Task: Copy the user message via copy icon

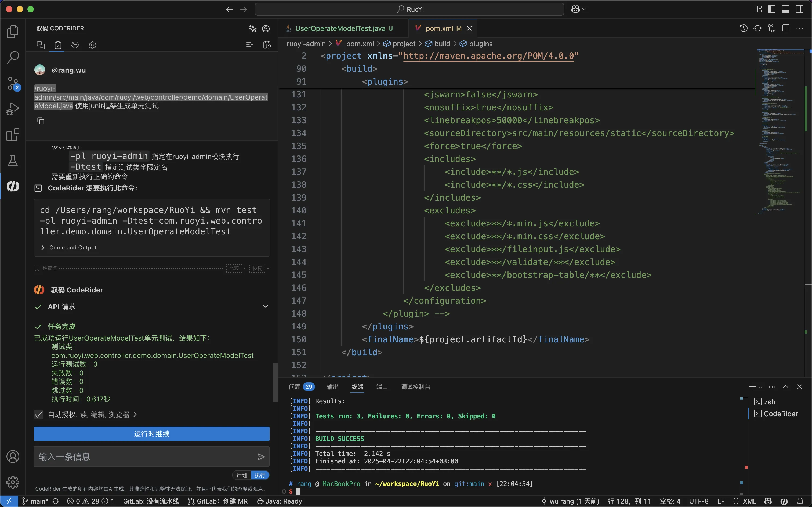Action: click(41, 121)
